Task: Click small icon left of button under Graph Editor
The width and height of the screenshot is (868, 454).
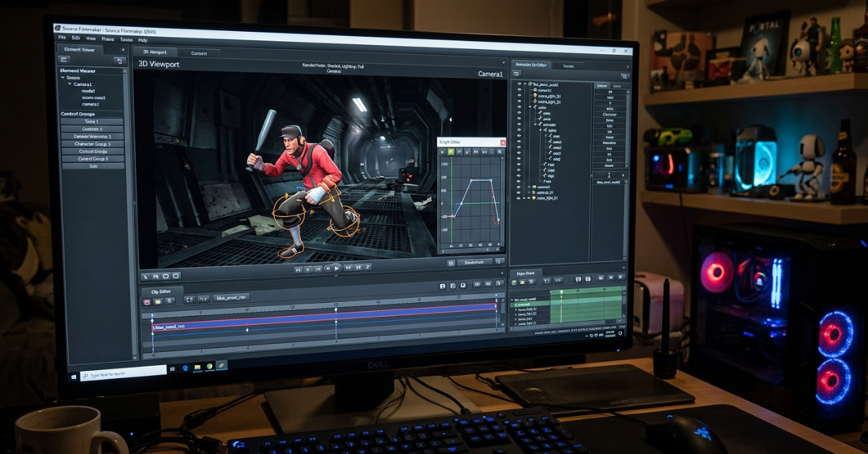Action: coord(451,262)
